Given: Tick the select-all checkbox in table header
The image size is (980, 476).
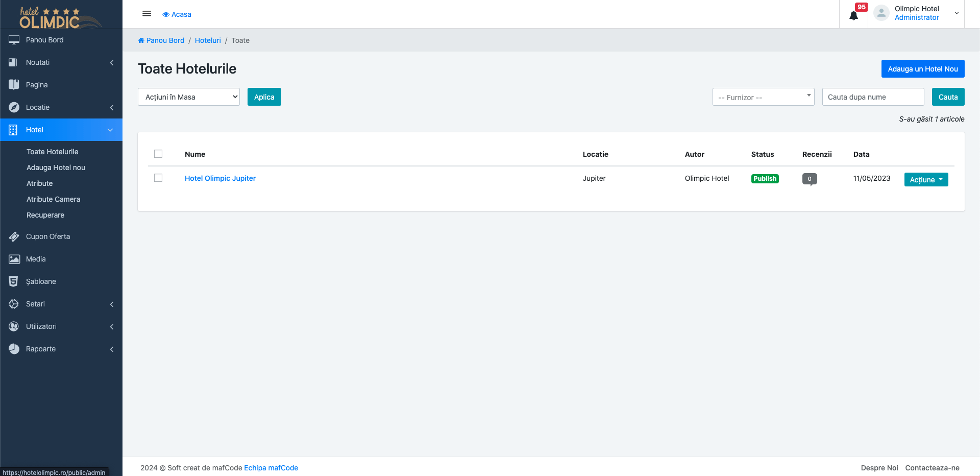Looking at the screenshot, I should [x=158, y=154].
